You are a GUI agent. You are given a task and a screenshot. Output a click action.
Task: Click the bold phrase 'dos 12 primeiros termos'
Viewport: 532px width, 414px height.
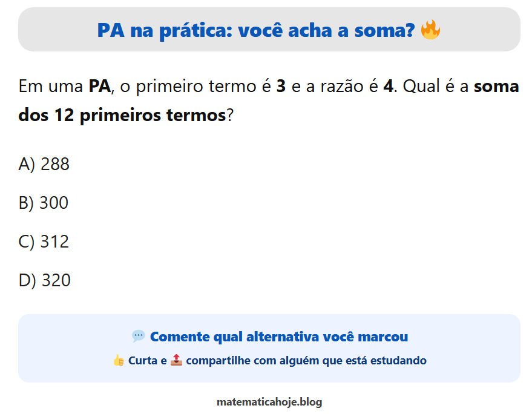pyautogui.click(x=122, y=115)
